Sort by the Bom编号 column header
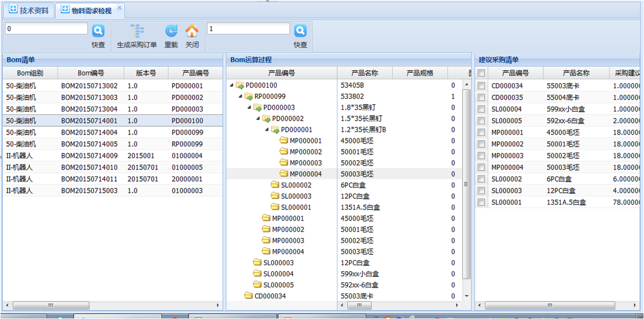This screenshot has width=644, height=319. click(x=91, y=73)
